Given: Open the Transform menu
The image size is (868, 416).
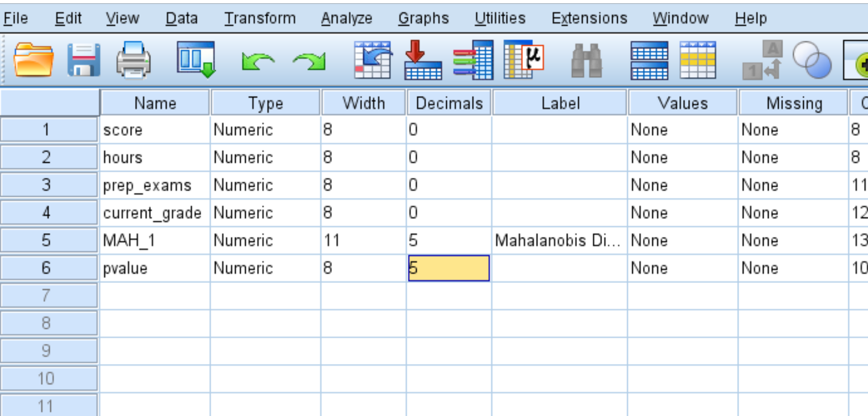Looking at the screenshot, I should [260, 18].
